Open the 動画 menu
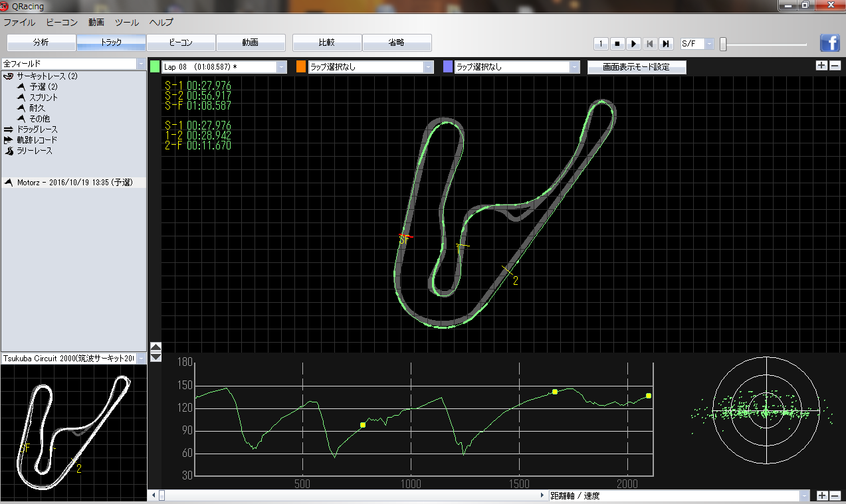The width and height of the screenshot is (846, 504). (96, 22)
